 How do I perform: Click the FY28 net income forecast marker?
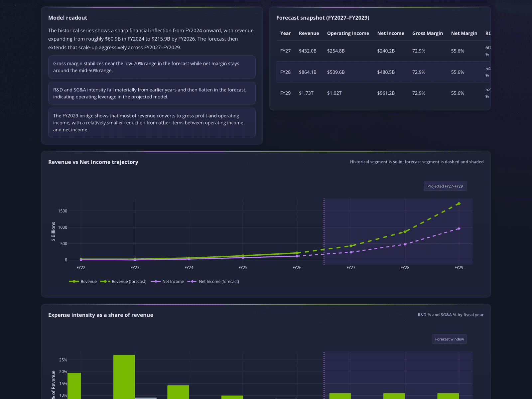click(405, 244)
